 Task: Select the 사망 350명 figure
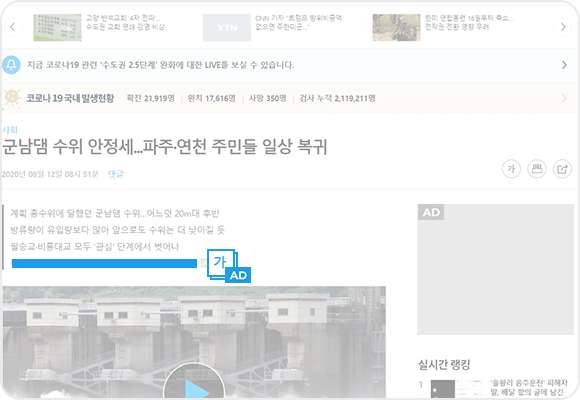pyautogui.click(x=267, y=98)
